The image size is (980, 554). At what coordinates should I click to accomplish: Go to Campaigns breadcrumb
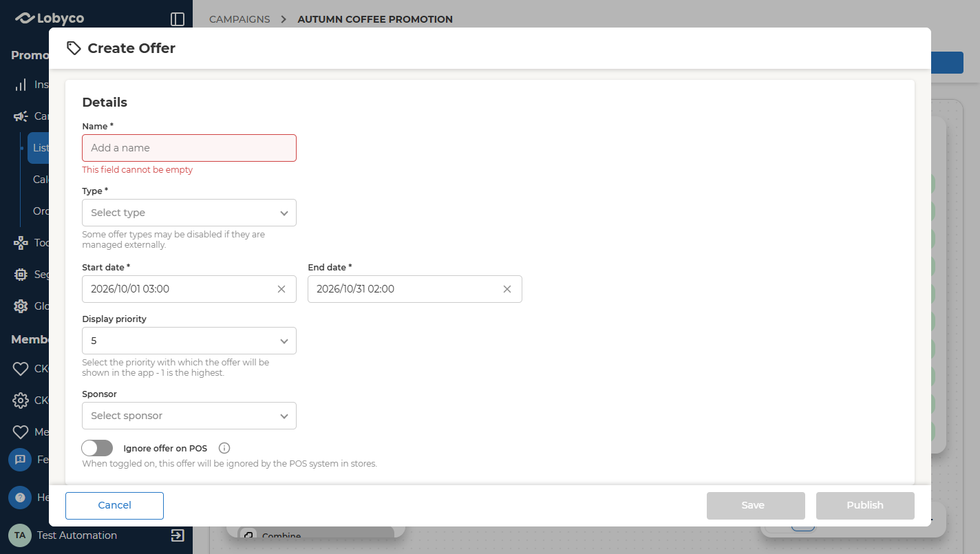pyautogui.click(x=239, y=19)
